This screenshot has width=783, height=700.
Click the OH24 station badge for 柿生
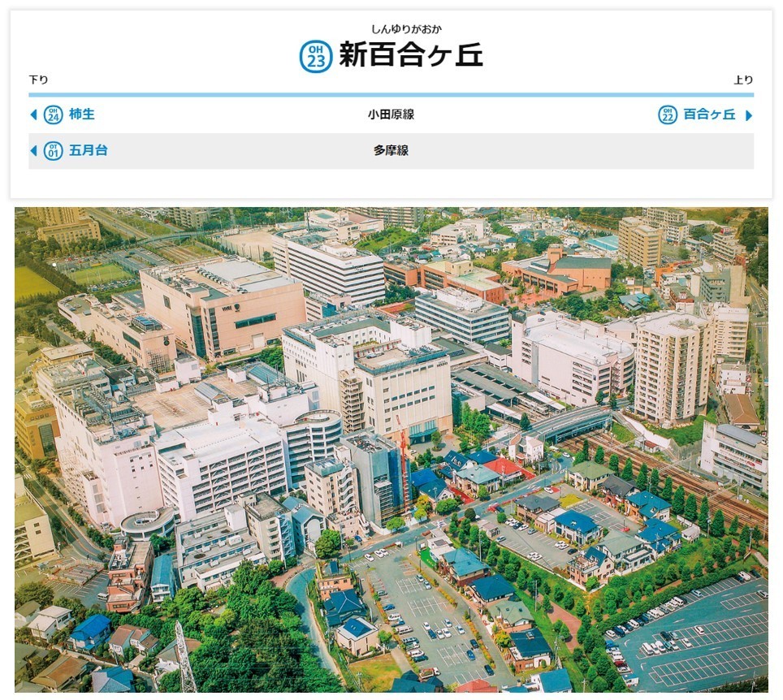coord(54,115)
